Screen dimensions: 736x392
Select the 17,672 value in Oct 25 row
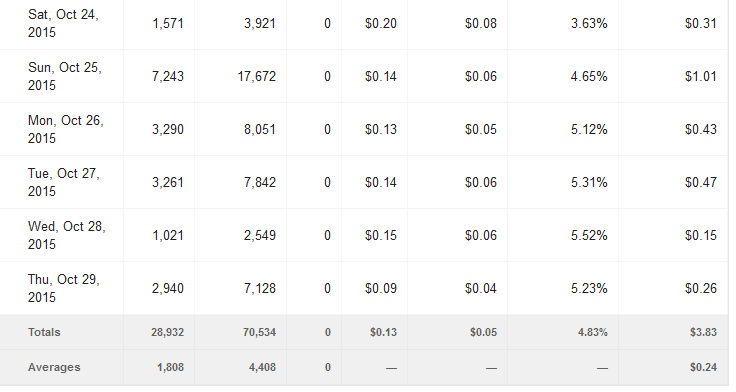point(256,77)
